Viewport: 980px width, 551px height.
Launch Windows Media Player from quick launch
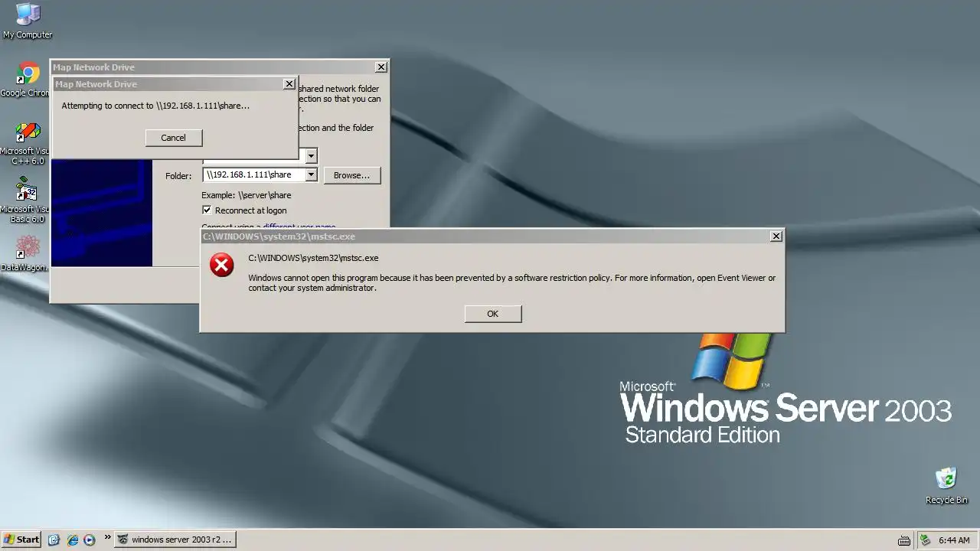tap(90, 540)
